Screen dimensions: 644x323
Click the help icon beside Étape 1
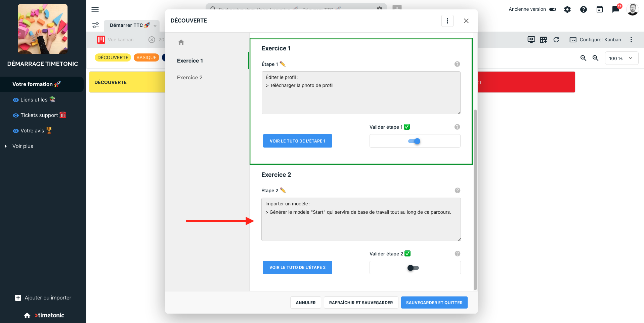(x=457, y=64)
